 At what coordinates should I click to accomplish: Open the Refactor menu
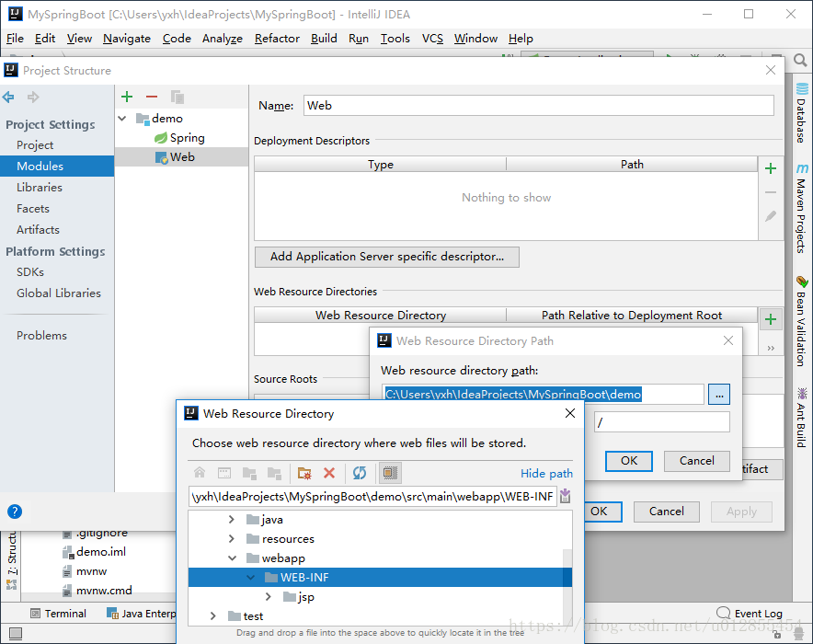[277, 39]
